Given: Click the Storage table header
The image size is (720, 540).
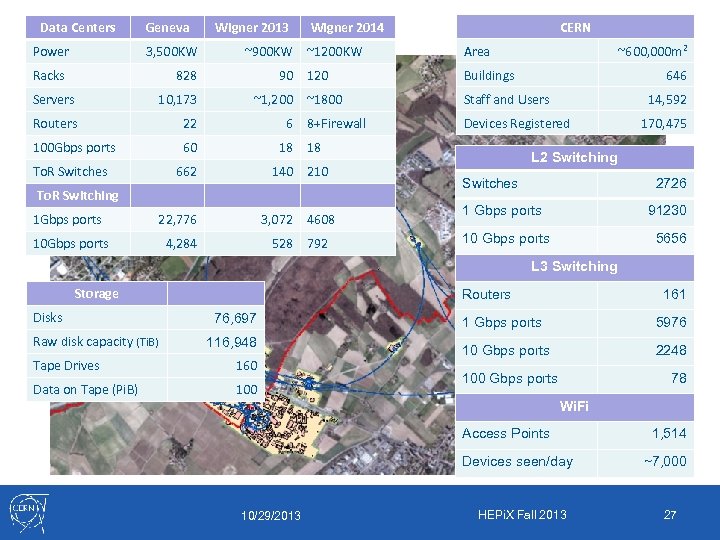Looking at the screenshot, I should tap(97, 293).
